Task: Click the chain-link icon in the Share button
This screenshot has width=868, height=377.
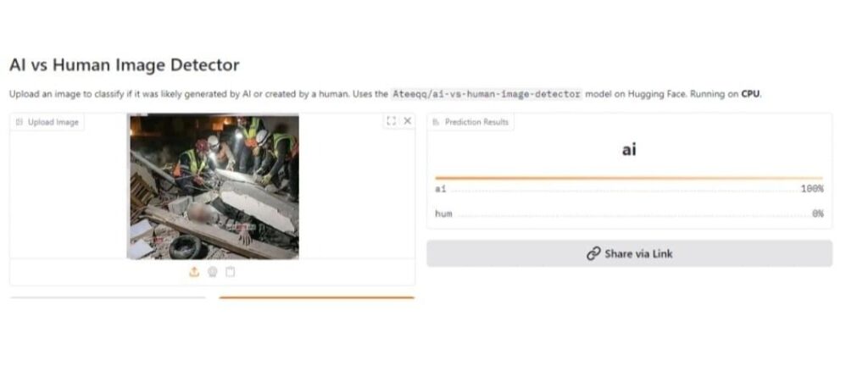Action: tap(593, 253)
